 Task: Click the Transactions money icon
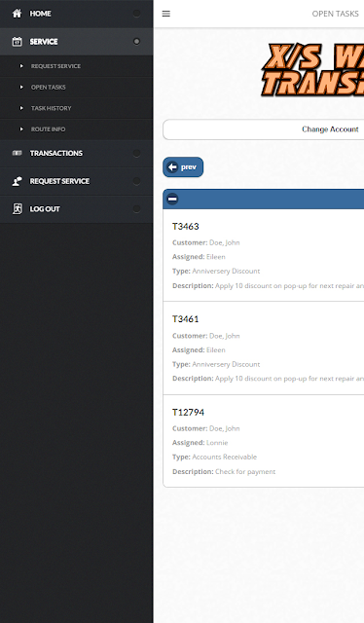17,153
